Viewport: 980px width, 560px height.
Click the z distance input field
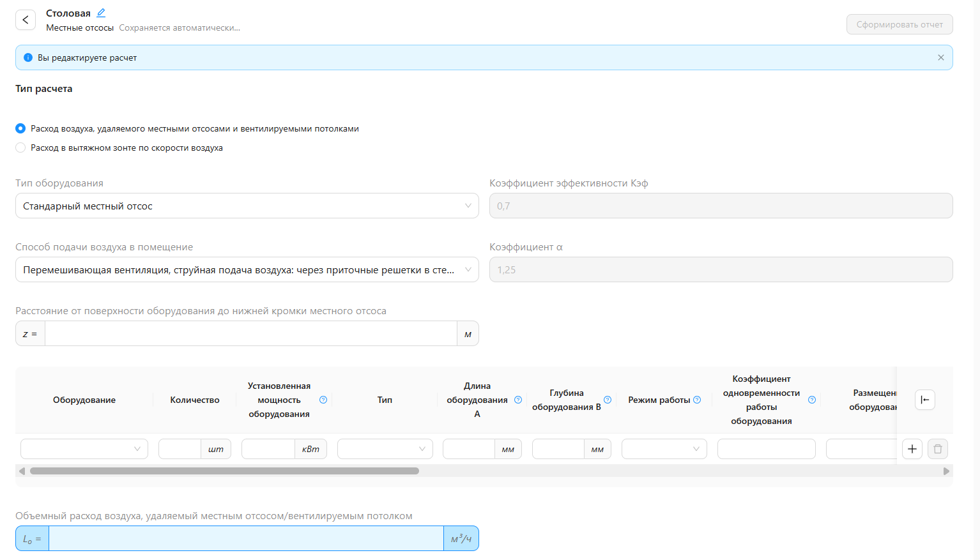(x=250, y=333)
